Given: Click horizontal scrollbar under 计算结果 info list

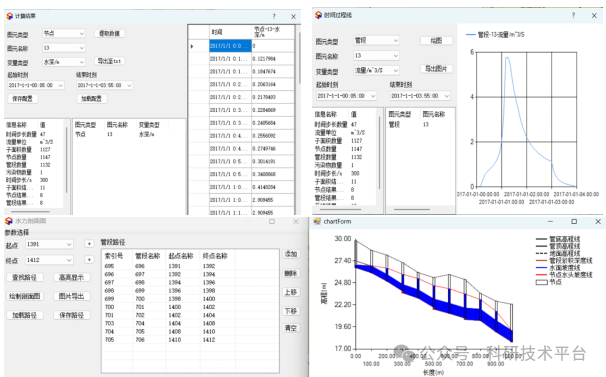Looking at the screenshot, I should click(x=30, y=212).
